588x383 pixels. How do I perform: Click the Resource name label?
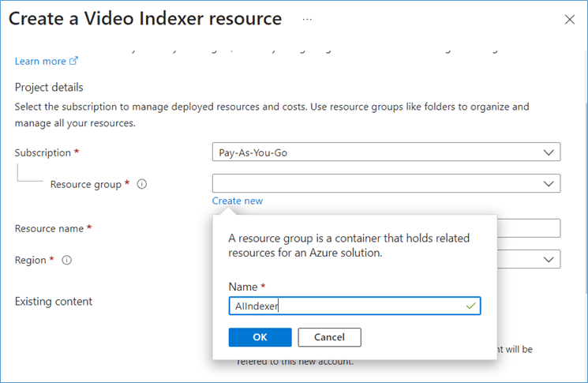coord(49,228)
